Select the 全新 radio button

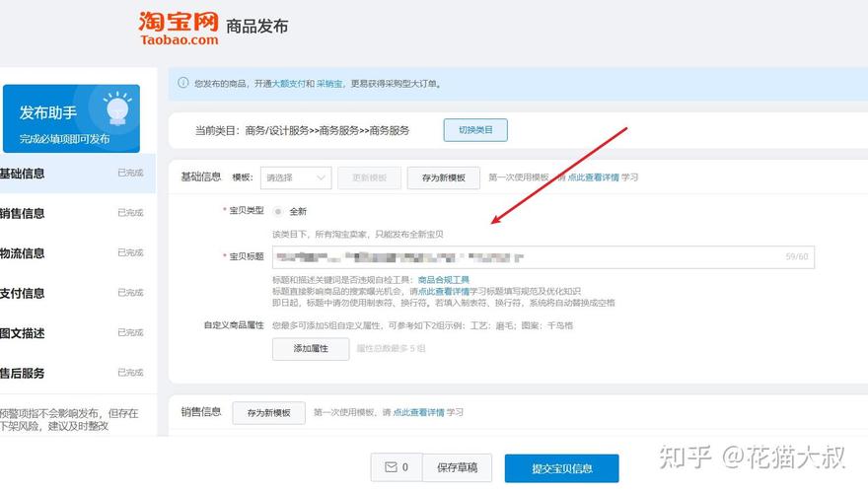[x=278, y=211]
